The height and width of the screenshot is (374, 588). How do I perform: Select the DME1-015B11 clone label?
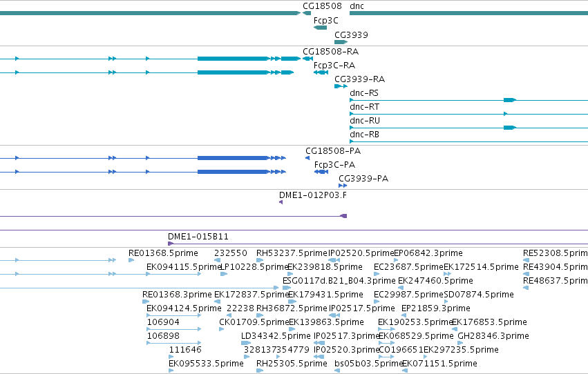point(198,237)
